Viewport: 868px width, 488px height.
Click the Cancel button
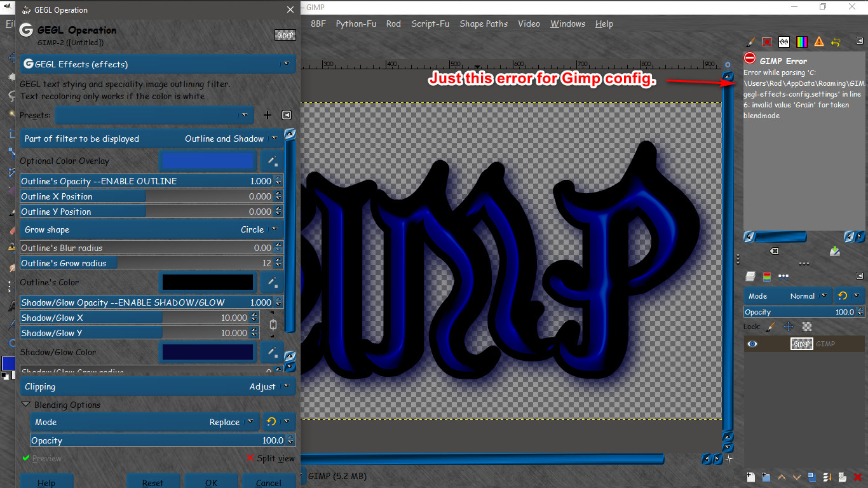point(269,482)
